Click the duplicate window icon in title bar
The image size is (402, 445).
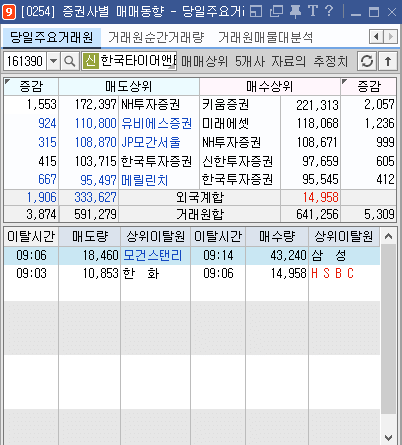[276, 12]
